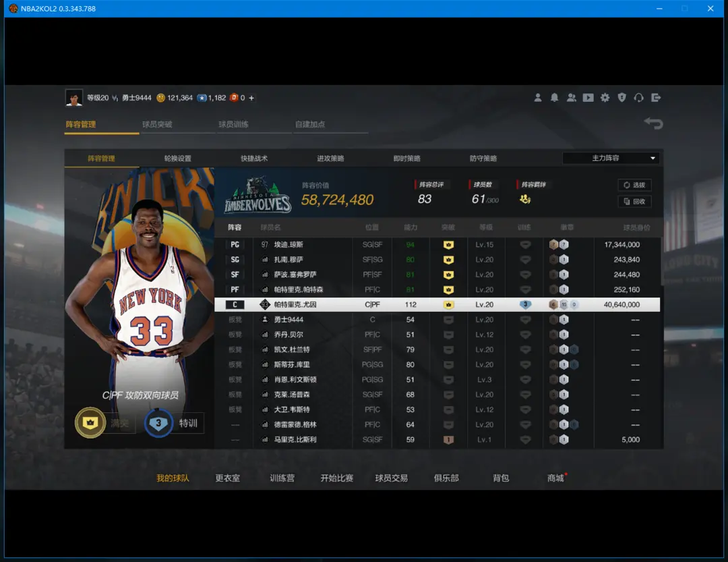728x562 pixels.
Task: Click the Timberwolves team logo
Action: pyautogui.click(x=257, y=195)
